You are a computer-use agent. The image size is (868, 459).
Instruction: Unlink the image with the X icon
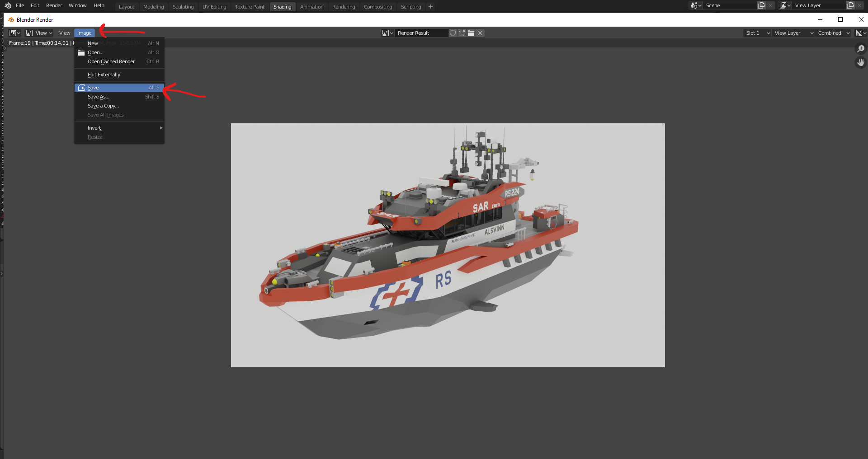tap(480, 33)
